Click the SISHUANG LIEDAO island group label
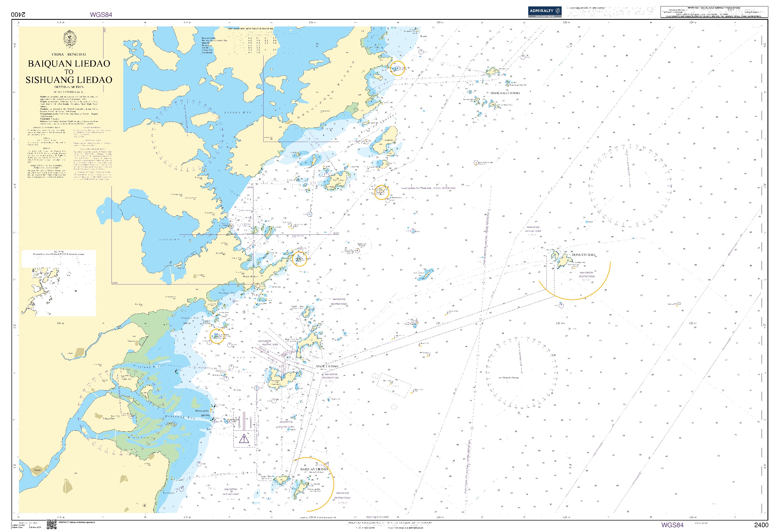The height and width of the screenshot is (532, 779). tap(505, 93)
